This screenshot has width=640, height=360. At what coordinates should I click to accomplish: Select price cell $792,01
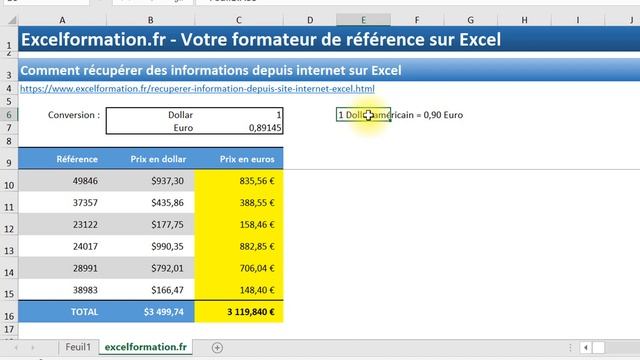150,268
